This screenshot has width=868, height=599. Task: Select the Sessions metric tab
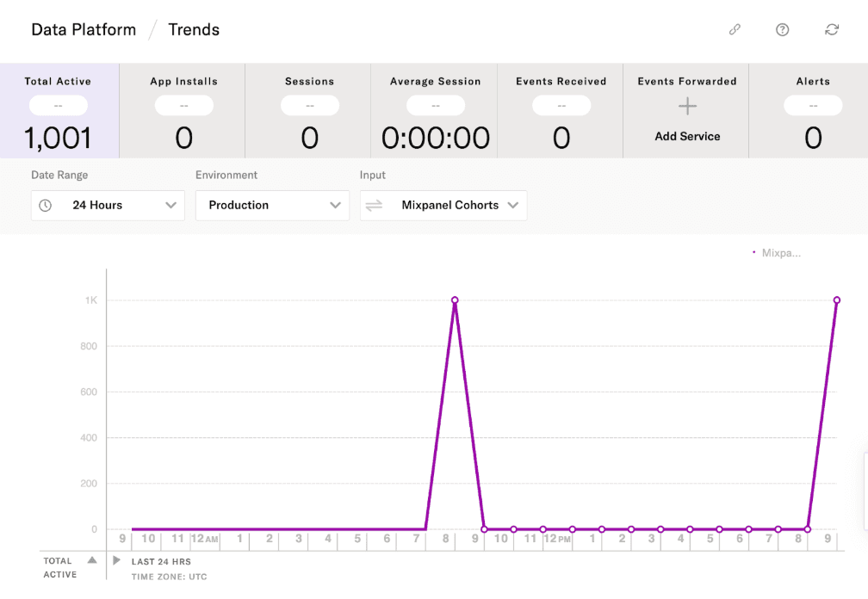(x=309, y=111)
